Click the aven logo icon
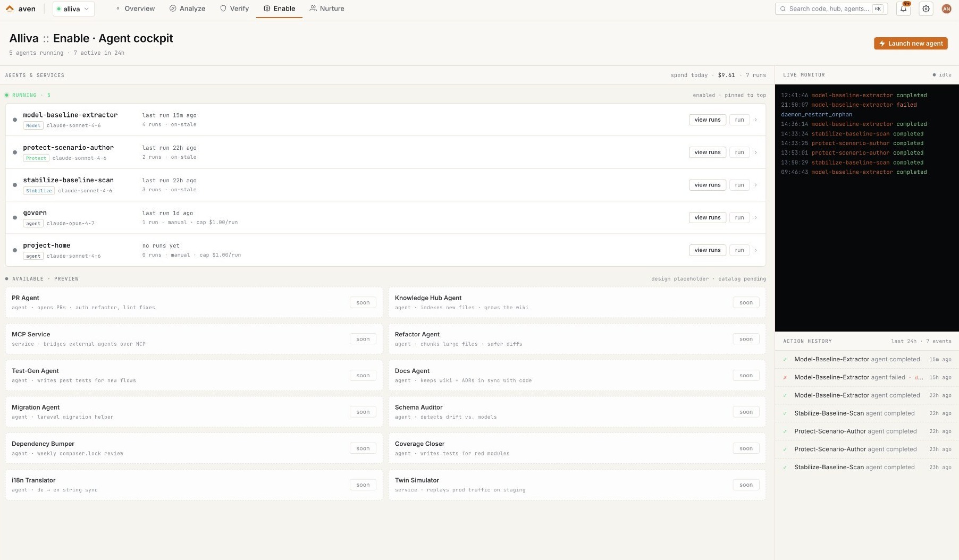 point(10,9)
